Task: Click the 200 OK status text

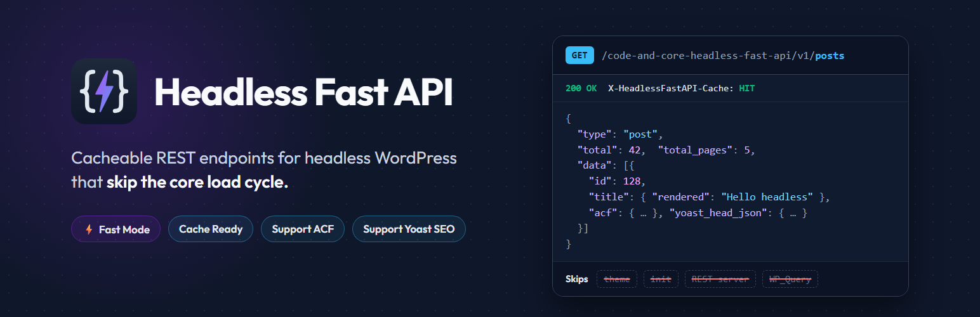Action: pos(581,88)
